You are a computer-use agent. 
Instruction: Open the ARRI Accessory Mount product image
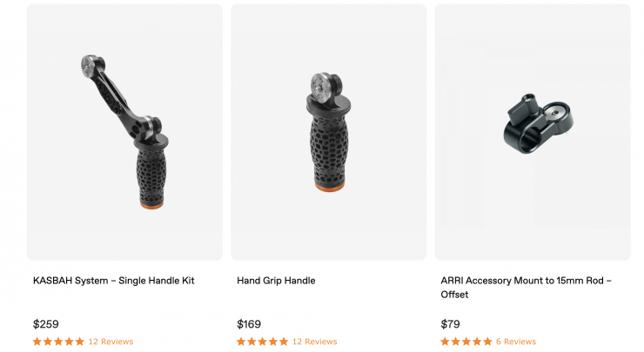click(x=533, y=132)
